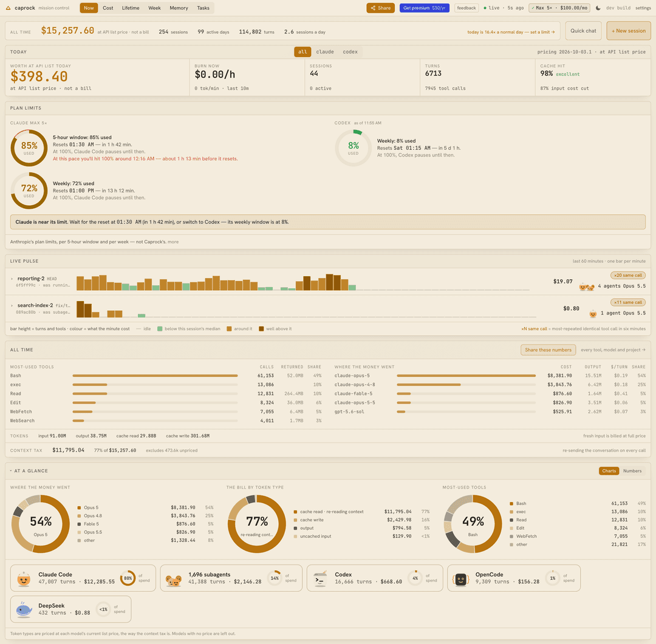The height and width of the screenshot is (644, 656).
Task: Click the Claude Code crab mascot icon
Action: (x=24, y=579)
